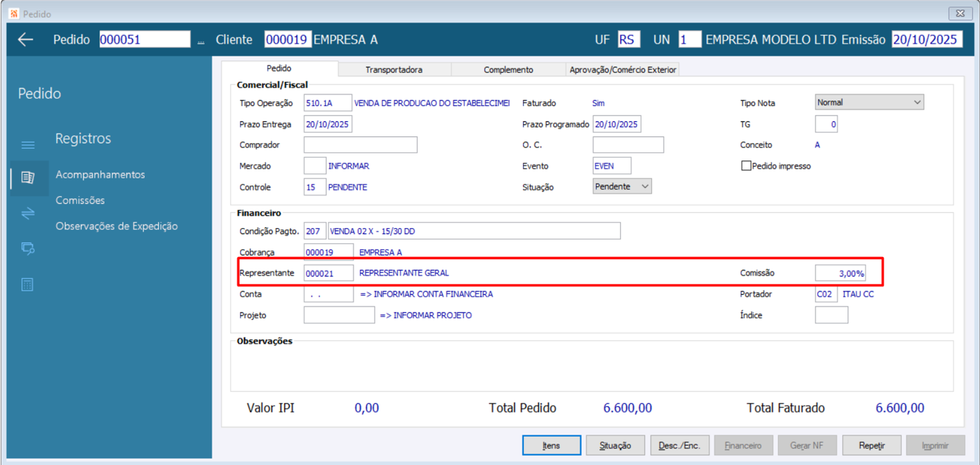Click the application icon in title bar
Screen dimensions: 980x465
14,14
